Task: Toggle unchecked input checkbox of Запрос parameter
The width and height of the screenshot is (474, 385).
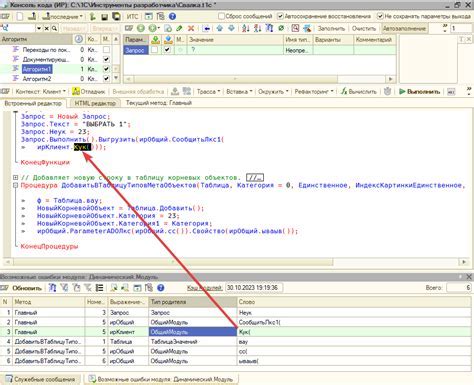Action: 155,50
